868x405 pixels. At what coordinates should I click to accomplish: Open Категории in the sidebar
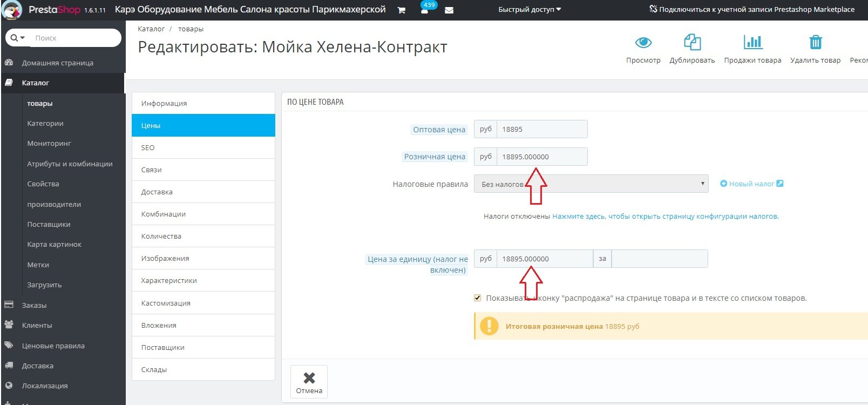45,123
